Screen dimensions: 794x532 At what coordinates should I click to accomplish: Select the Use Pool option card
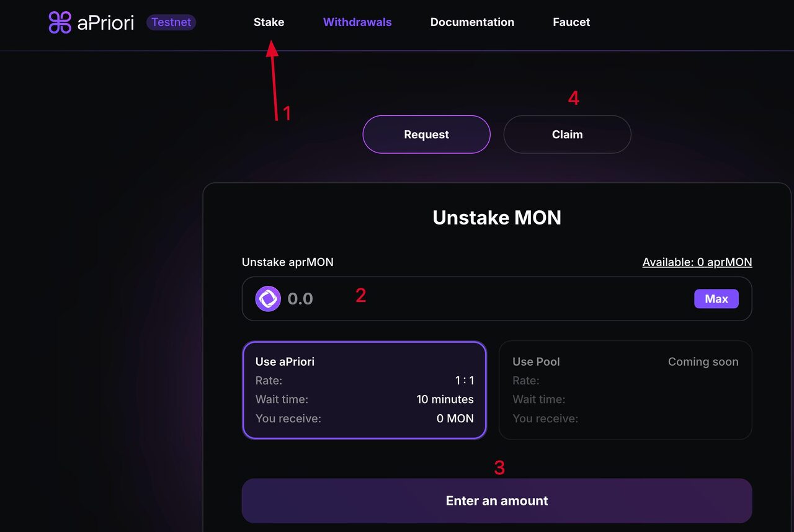(x=625, y=390)
